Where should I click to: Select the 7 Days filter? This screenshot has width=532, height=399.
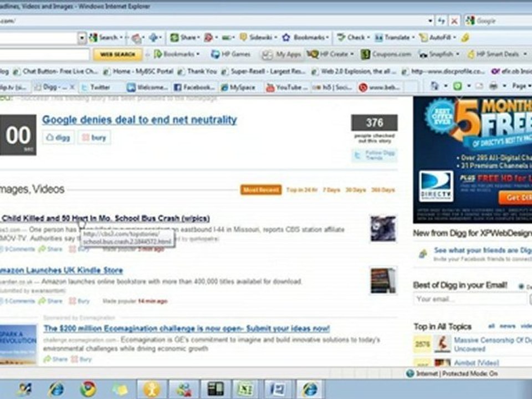coord(331,190)
